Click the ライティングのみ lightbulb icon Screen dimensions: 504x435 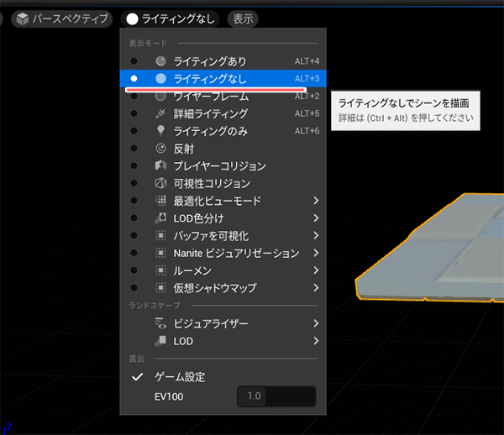[161, 131]
